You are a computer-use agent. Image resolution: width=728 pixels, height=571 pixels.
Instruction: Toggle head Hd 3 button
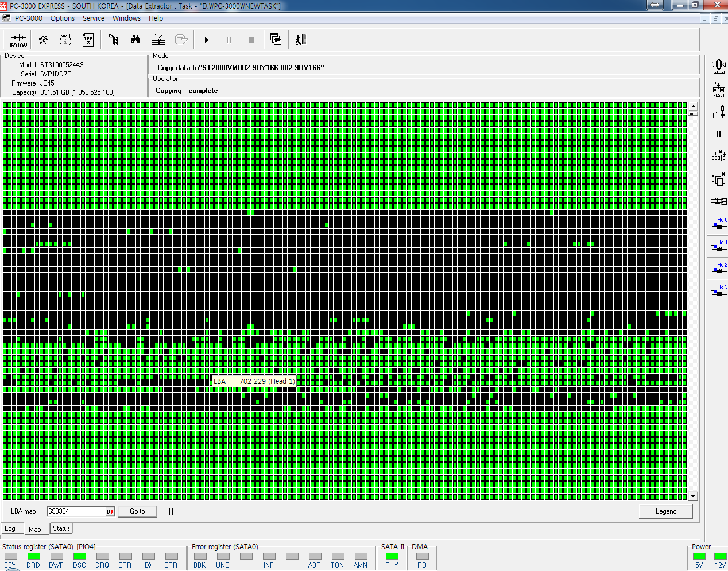pos(719,291)
